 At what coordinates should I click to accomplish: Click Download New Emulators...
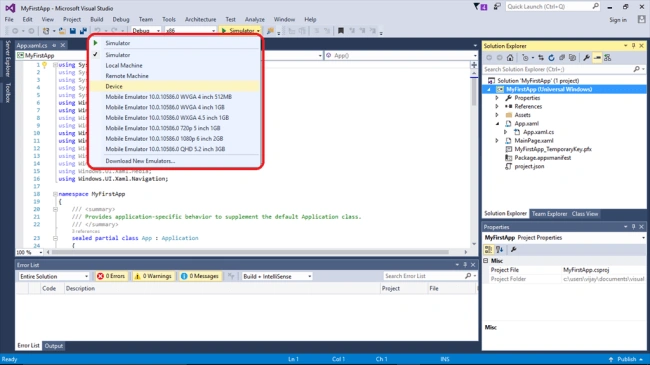174,161
